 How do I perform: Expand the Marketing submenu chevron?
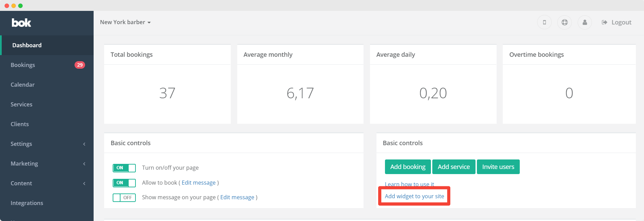pyautogui.click(x=84, y=164)
